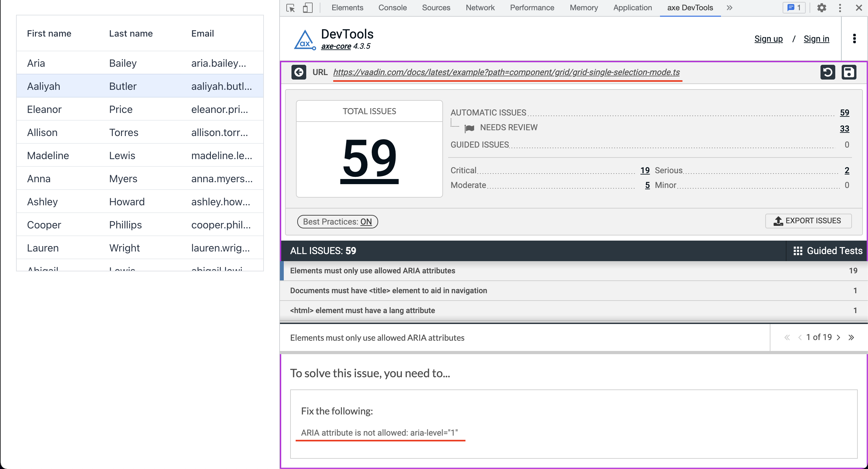The height and width of the screenshot is (469, 868).
Task: Click the Export Issues button
Action: pos(809,221)
